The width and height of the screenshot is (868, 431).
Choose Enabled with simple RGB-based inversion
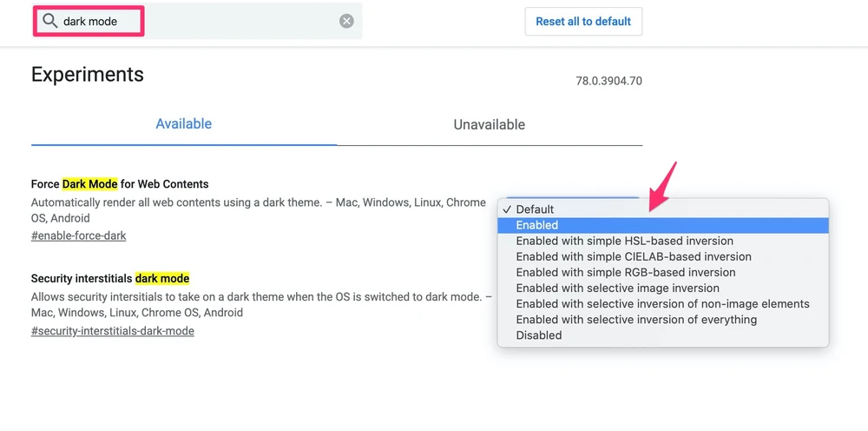point(625,272)
